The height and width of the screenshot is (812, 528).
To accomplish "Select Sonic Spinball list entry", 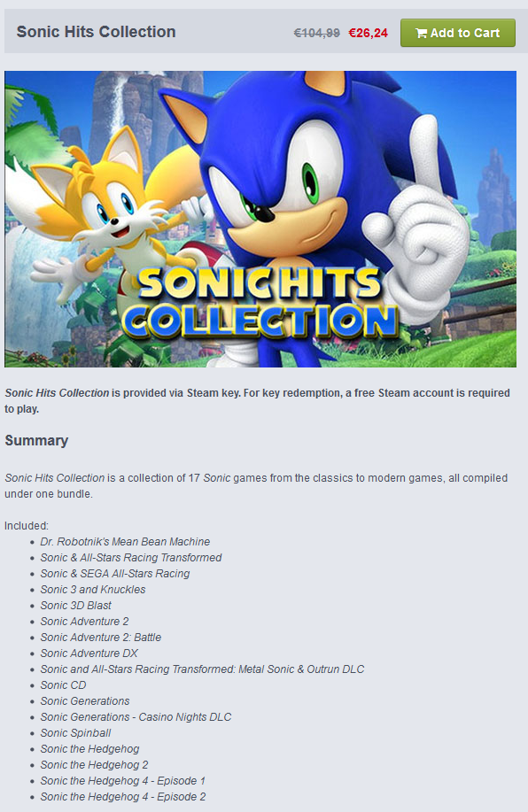I will click(x=75, y=733).
